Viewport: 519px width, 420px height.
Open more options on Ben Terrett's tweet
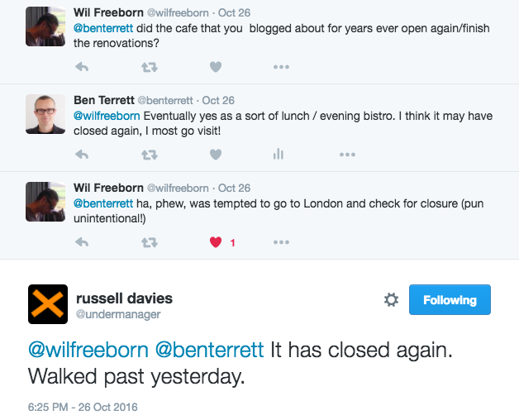pos(347,154)
